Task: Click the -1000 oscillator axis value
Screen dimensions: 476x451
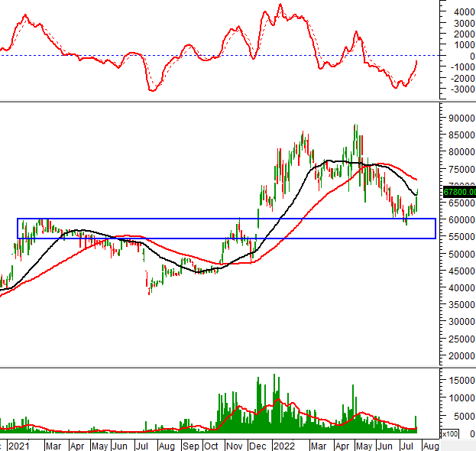Action: click(x=463, y=67)
